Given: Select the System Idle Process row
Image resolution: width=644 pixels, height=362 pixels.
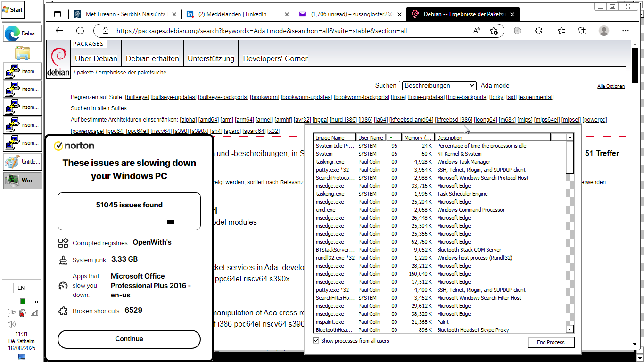Looking at the screenshot, I should click(440, 146).
